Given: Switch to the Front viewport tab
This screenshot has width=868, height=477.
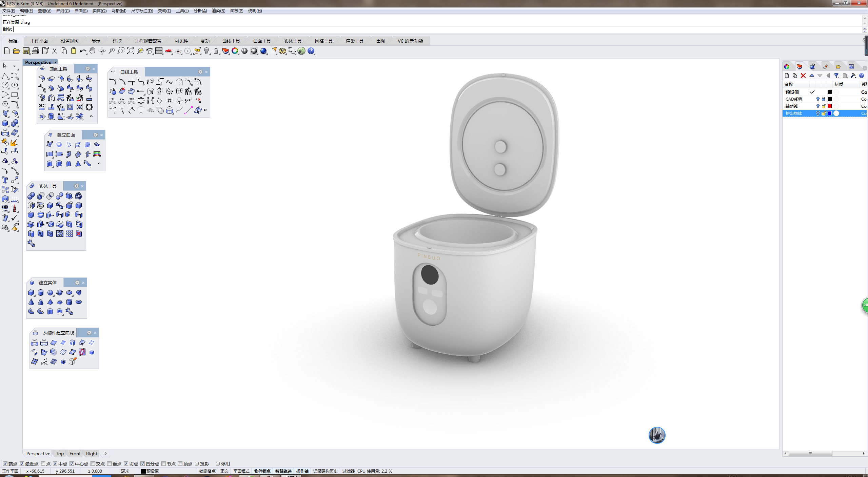Looking at the screenshot, I should [x=75, y=454].
